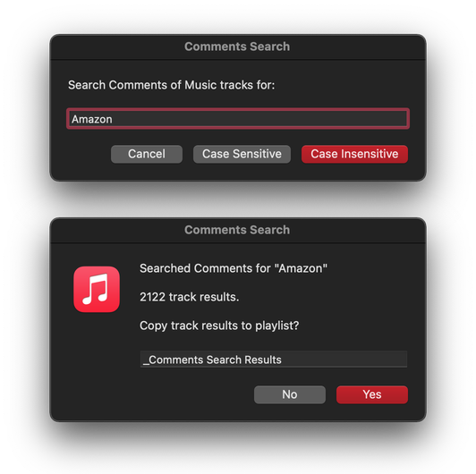Click the 'Searched Comments for "Amazon"' message

coord(234,268)
